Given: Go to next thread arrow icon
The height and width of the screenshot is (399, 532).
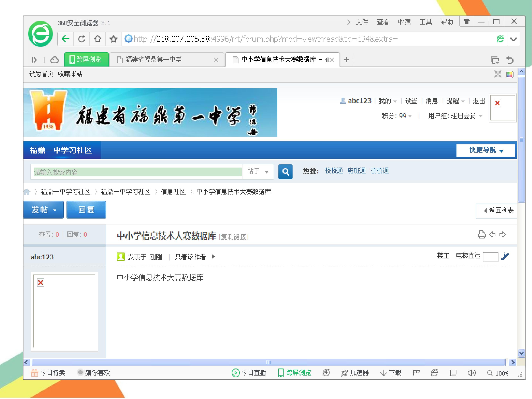Looking at the screenshot, I should coord(503,234).
